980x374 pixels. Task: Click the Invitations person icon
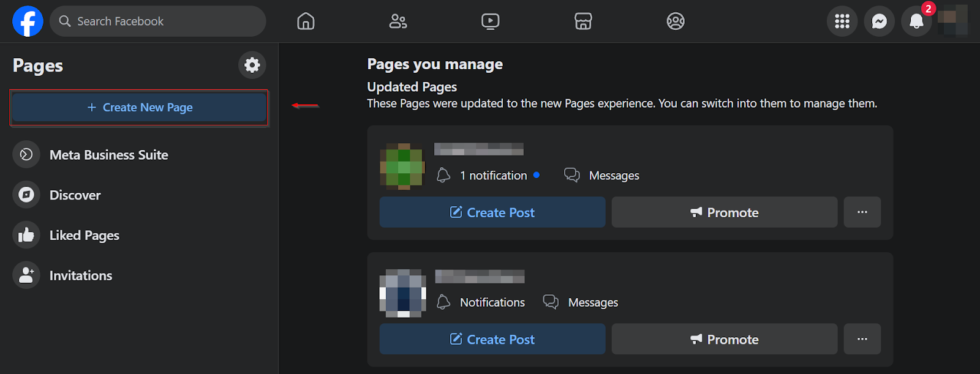pyautogui.click(x=26, y=275)
